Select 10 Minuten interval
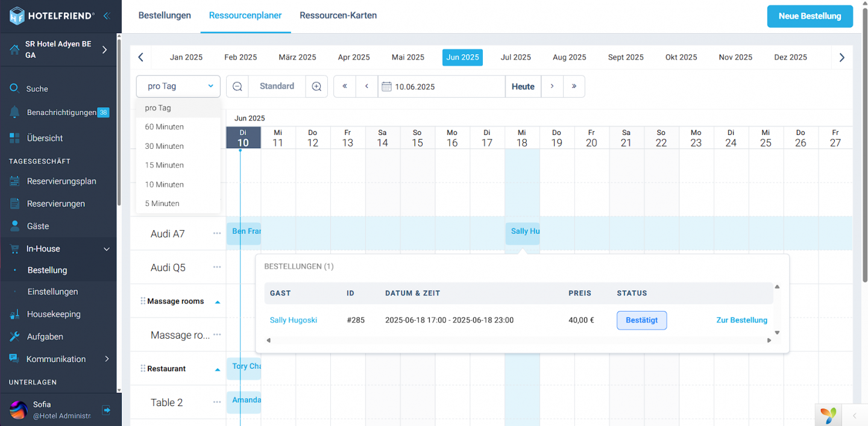Image resolution: width=868 pixels, height=426 pixels. pos(178,184)
